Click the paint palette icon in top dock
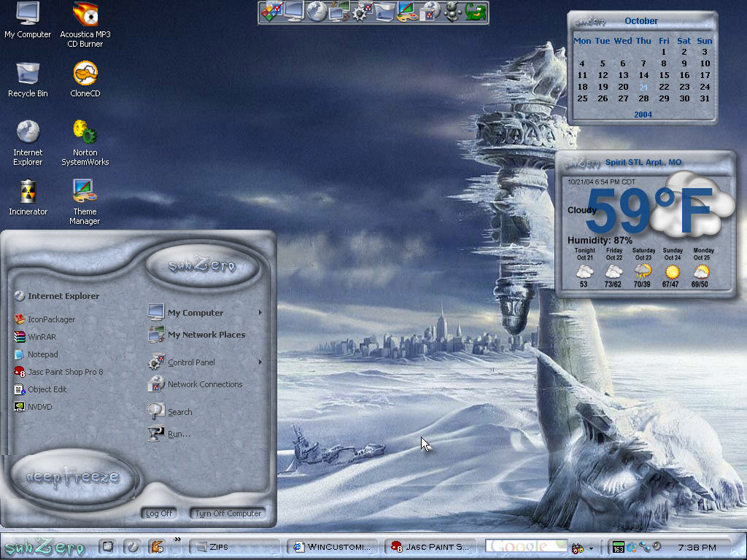 pos(406,12)
